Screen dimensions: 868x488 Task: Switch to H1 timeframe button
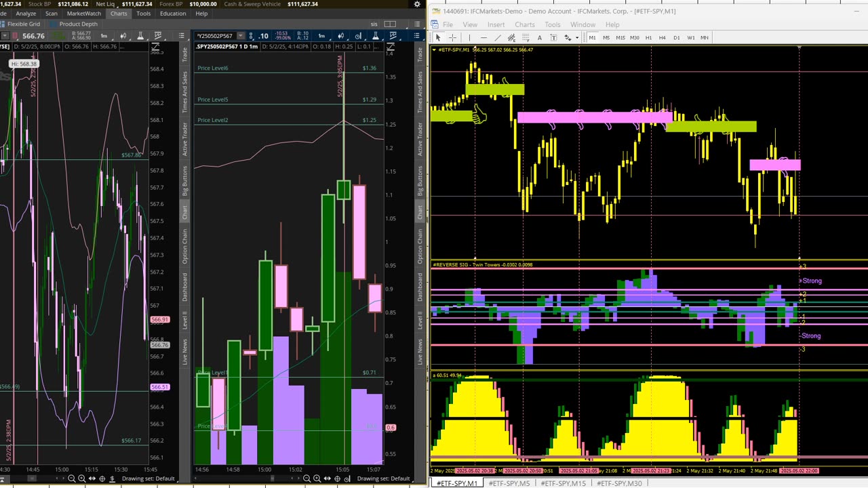coord(648,37)
